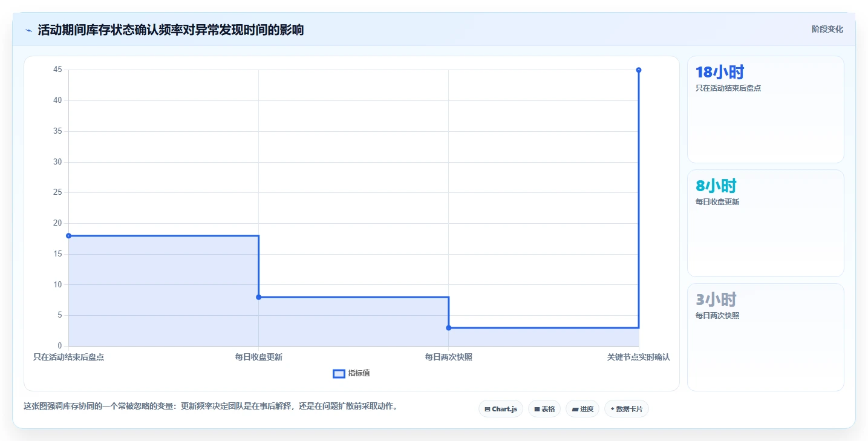The width and height of the screenshot is (868, 441).
Task: Click the footnote text about 更新频率
Action: 210,406
